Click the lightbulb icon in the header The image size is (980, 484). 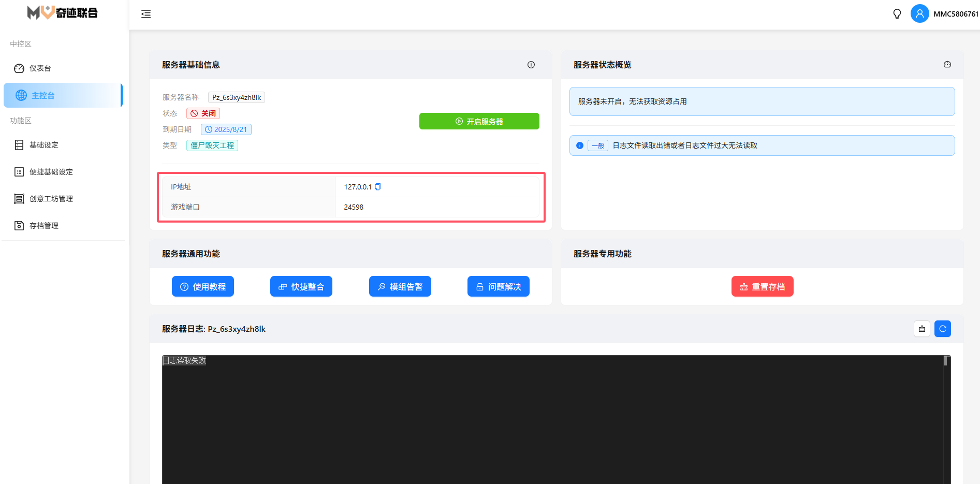tap(897, 14)
